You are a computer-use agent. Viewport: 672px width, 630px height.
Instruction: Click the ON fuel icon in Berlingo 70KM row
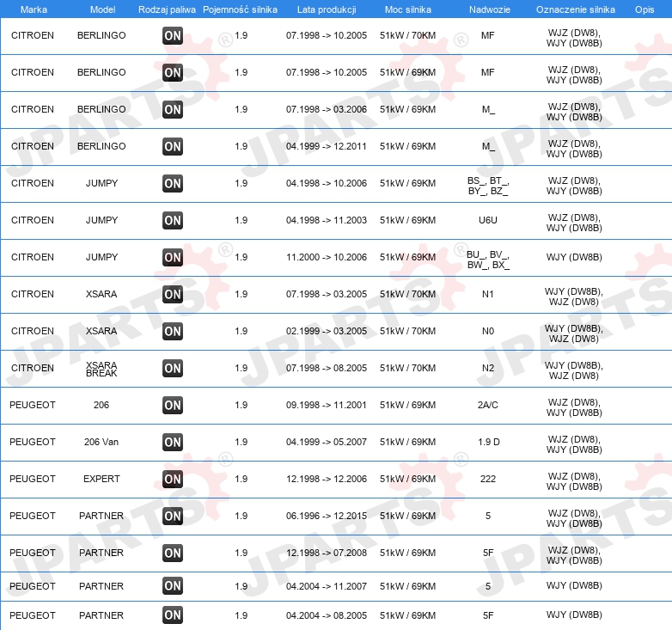[x=173, y=35]
